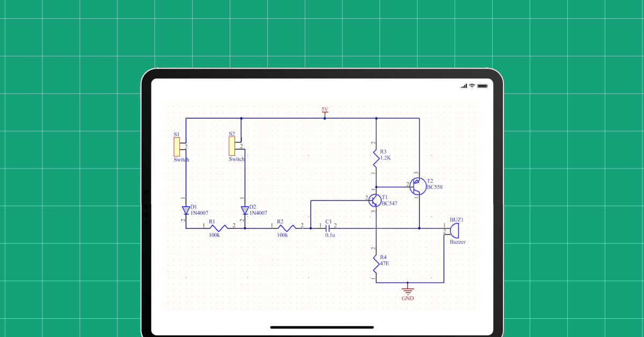This screenshot has height=337, width=644.
Task: Click the D1 1N4007 diode symbol
Action: (x=186, y=210)
